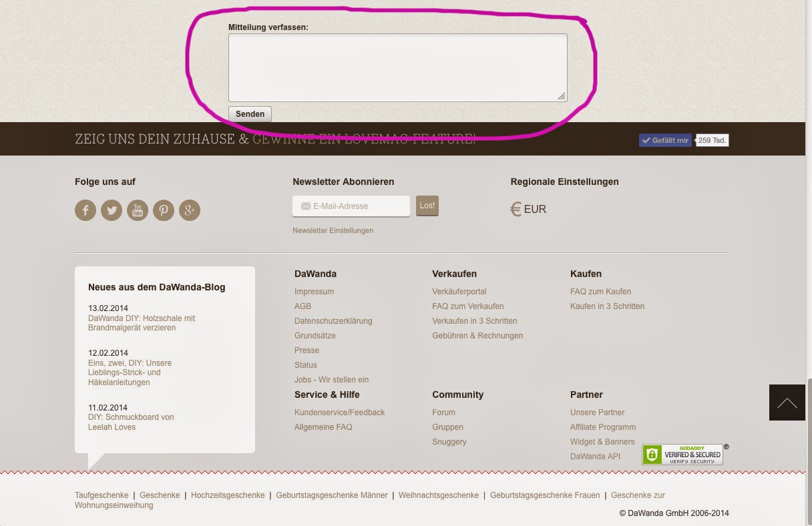This screenshot has height=526, width=812.
Task: Open the 'Unsere Partner' link
Action: 598,413
